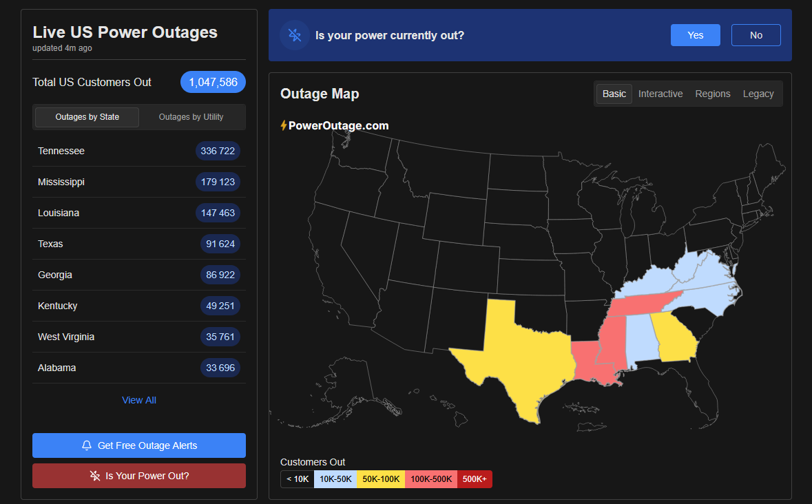The width and height of the screenshot is (812, 504).
Task: Click the PowerOutage.com lightning bolt logo
Action: pos(284,125)
